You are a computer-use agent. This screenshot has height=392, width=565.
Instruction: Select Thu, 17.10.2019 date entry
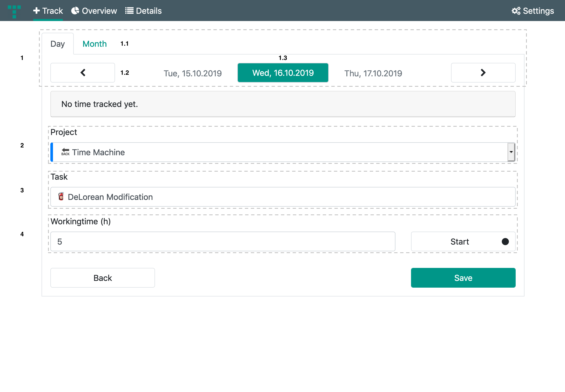point(373,72)
